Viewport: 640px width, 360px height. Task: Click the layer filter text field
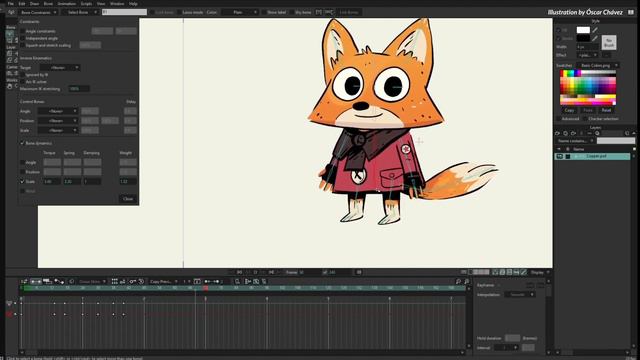616,141
